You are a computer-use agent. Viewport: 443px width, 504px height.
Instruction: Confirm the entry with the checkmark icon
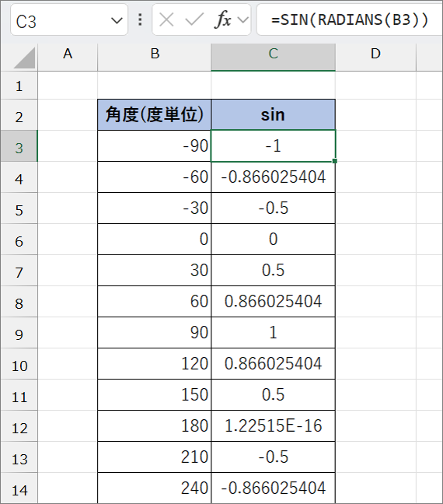tap(194, 20)
